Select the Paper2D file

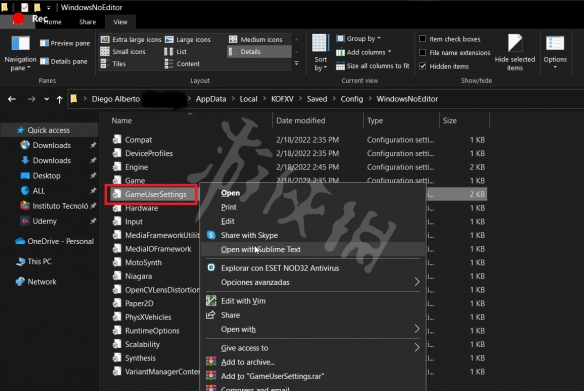[x=139, y=303]
